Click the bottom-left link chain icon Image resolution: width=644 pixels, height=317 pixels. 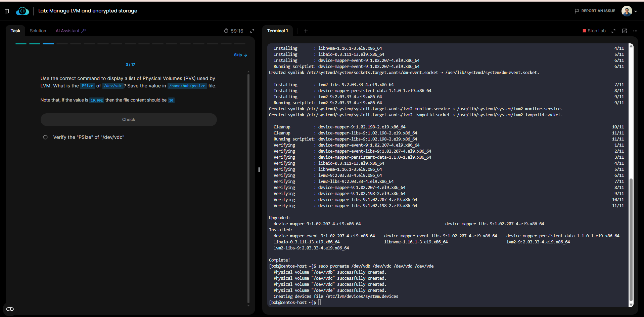point(10,309)
